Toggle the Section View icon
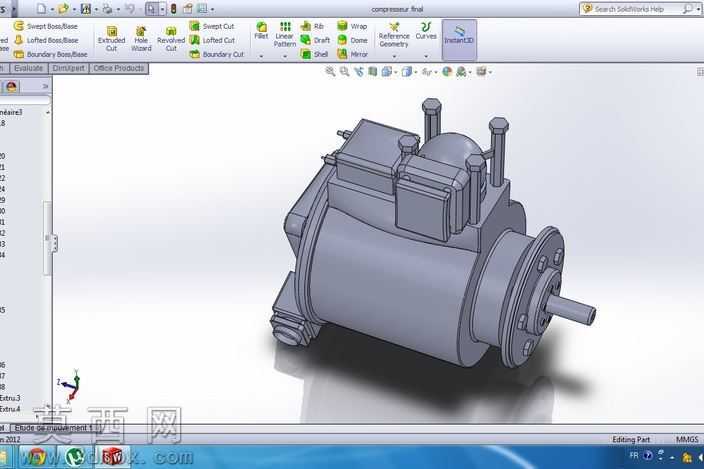Screen dimensions: 704x469 (x=373, y=71)
